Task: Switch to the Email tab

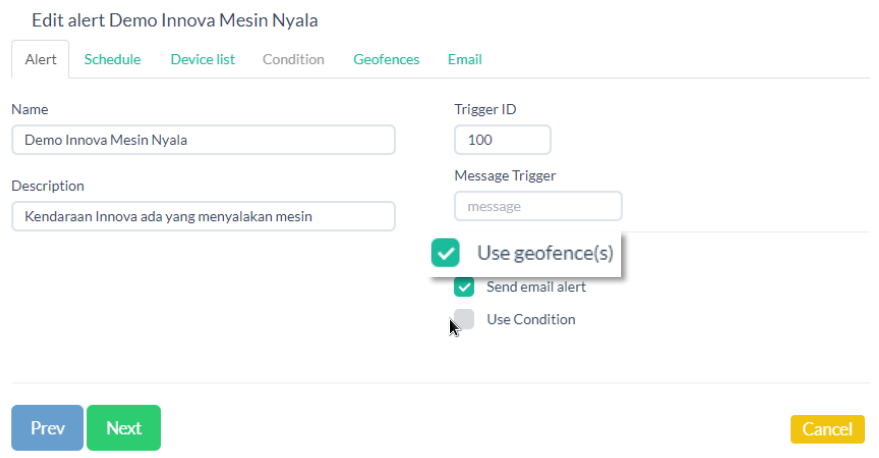Action: click(464, 59)
